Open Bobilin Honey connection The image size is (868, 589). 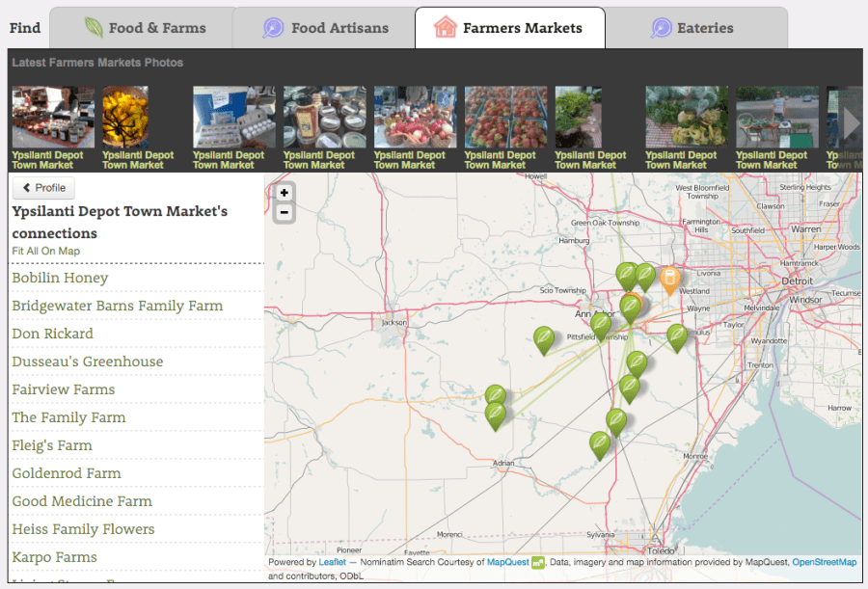click(60, 278)
